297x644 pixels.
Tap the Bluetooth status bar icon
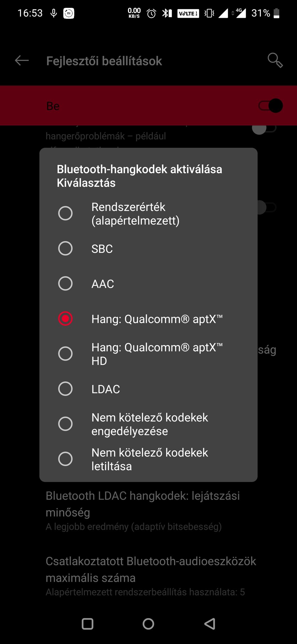(x=167, y=13)
